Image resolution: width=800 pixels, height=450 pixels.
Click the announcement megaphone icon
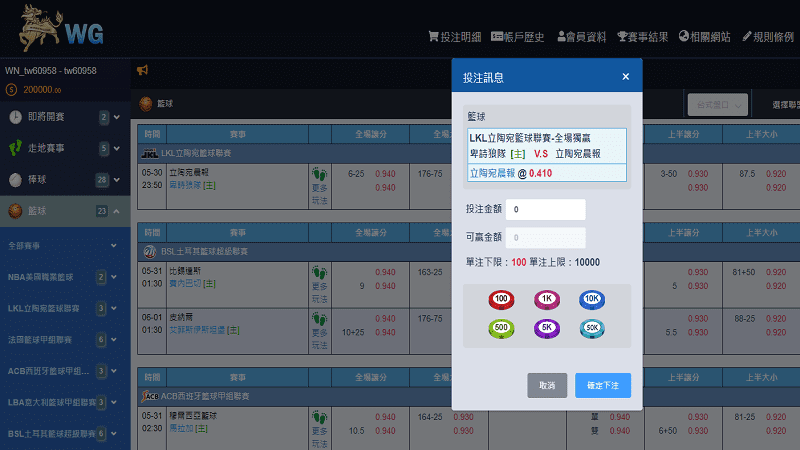coord(142,70)
